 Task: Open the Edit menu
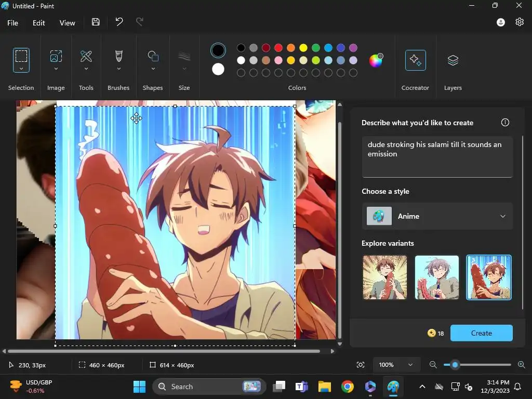click(38, 23)
